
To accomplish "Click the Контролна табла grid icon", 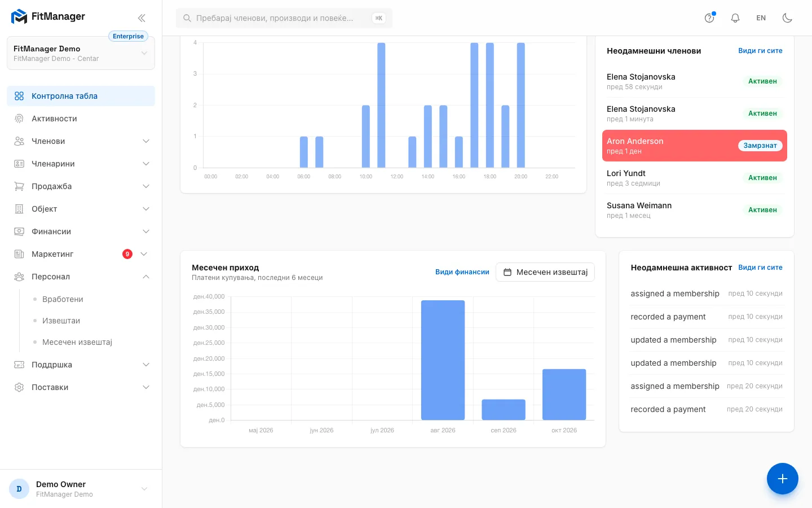I will point(19,96).
